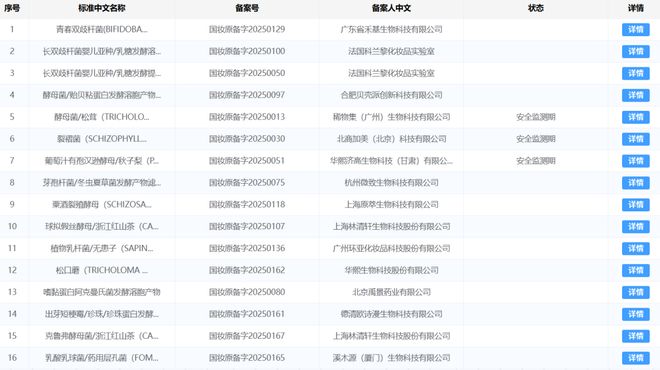Viewport: 660px width, 370px height.
Task: Click company 合肥贝壳派创新科技有限公司
Action: [391, 95]
